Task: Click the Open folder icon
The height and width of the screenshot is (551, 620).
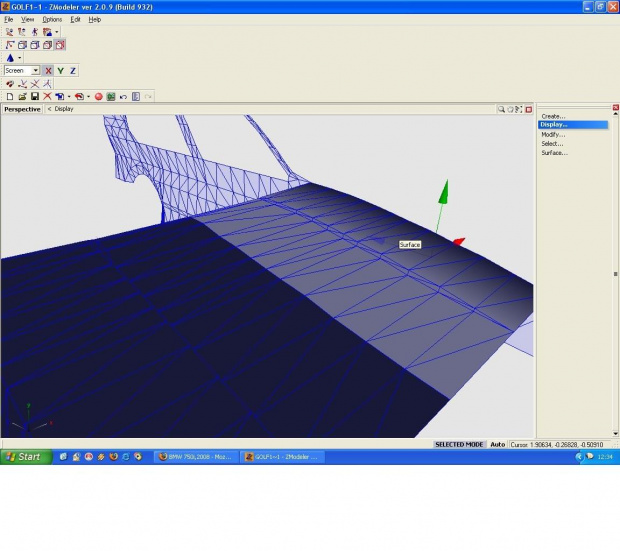Action: coord(21,96)
